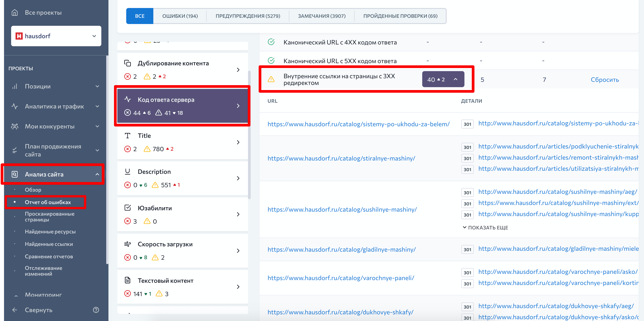The width and height of the screenshot is (644, 321).
Task: Open Найденные ссылки submenu item
Action: 49,244
